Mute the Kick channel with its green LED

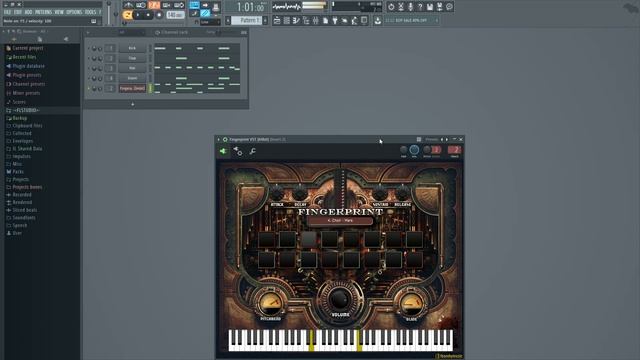point(89,48)
